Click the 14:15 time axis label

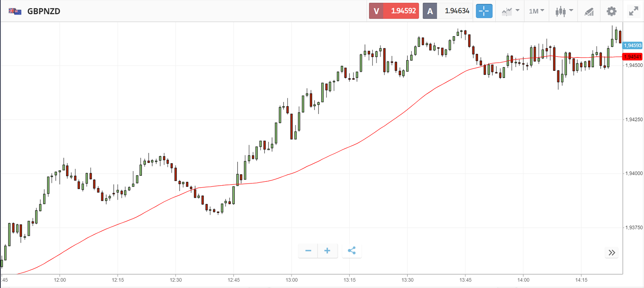pos(581,280)
